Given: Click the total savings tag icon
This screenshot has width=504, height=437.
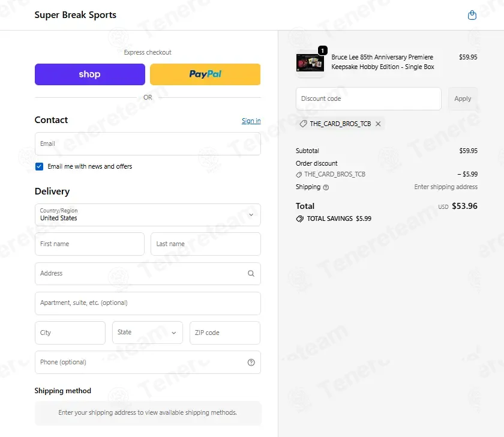Looking at the screenshot, I should [x=299, y=219].
